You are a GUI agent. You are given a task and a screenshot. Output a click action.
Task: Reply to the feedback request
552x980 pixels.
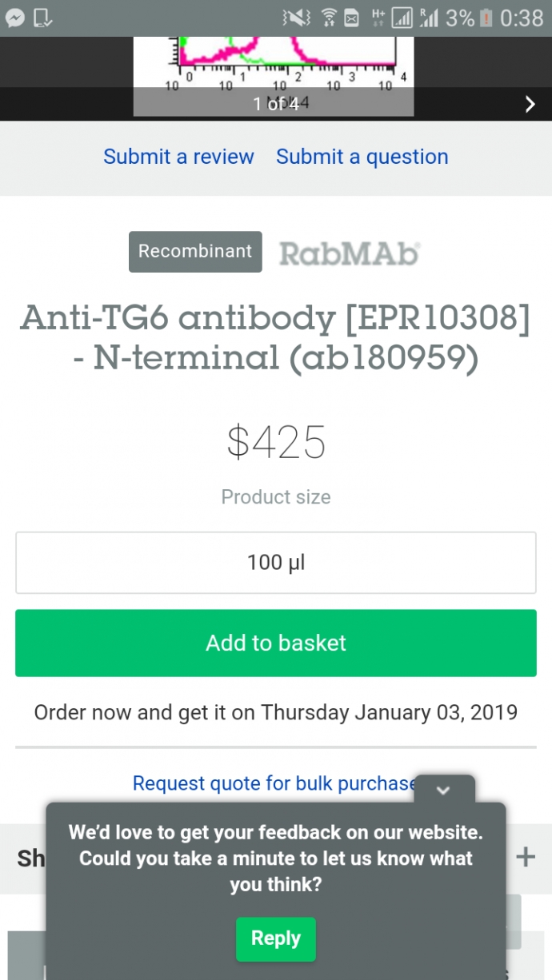pos(276,939)
